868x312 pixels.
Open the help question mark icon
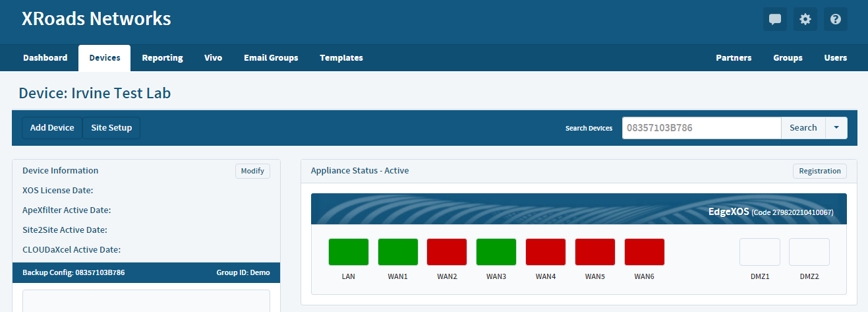(x=836, y=19)
